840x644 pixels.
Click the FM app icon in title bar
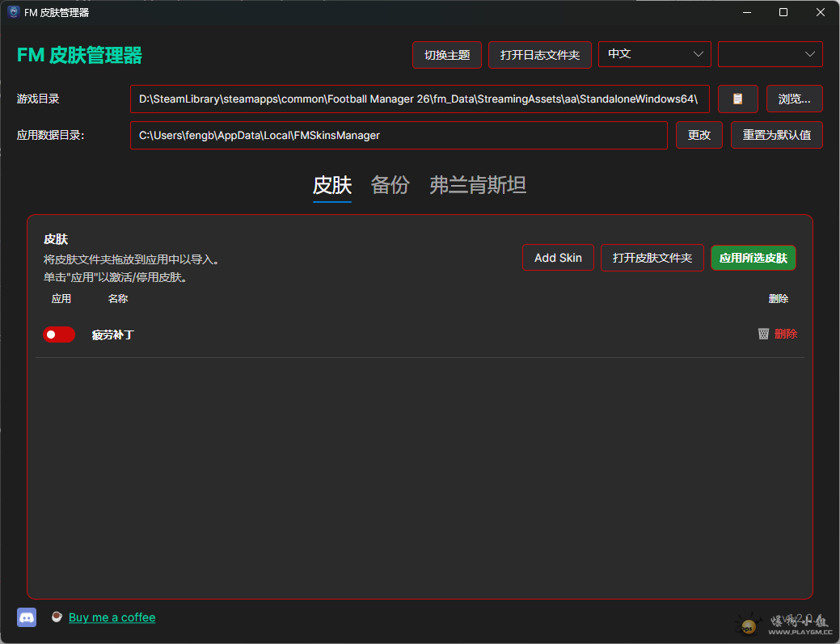click(x=14, y=12)
